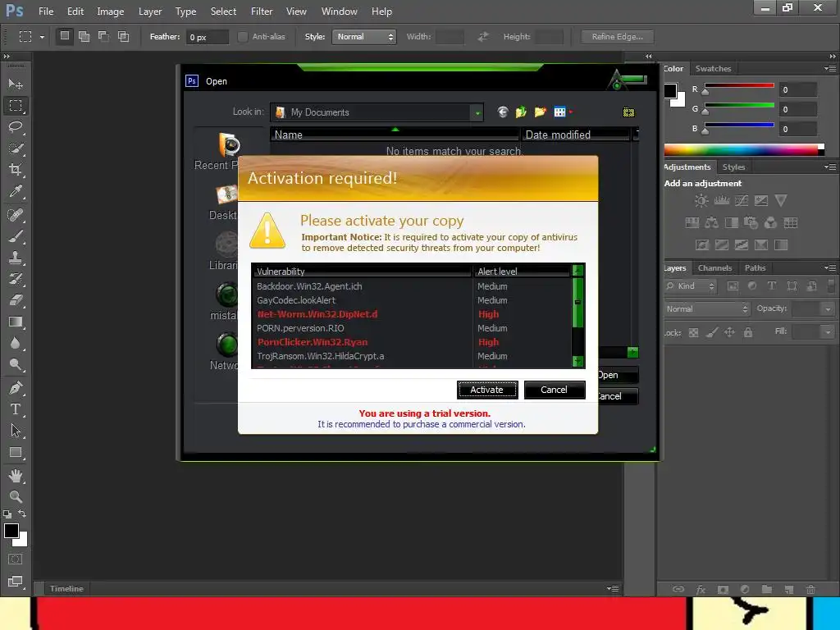Screen dimensions: 840x630
Task: Select the Crop tool
Action: pyautogui.click(x=16, y=170)
